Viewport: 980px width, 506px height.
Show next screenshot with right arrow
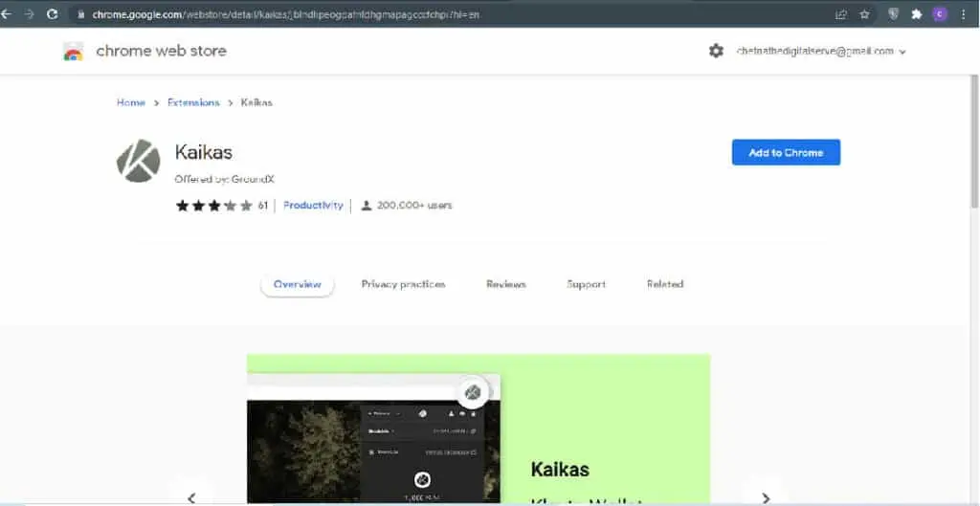point(766,497)
